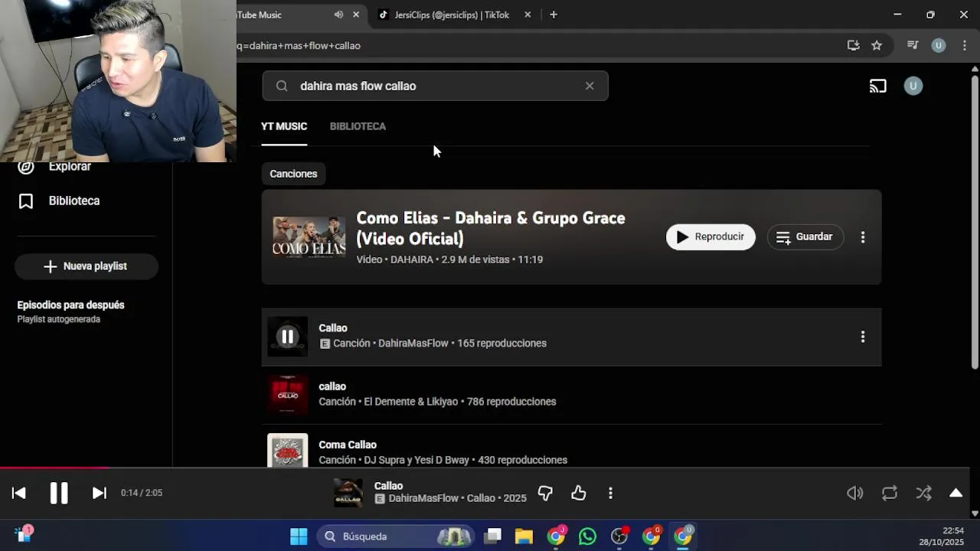The image size is (980, 551).
Task: Open the cast to device icon
Action: [x=878, y=86]
